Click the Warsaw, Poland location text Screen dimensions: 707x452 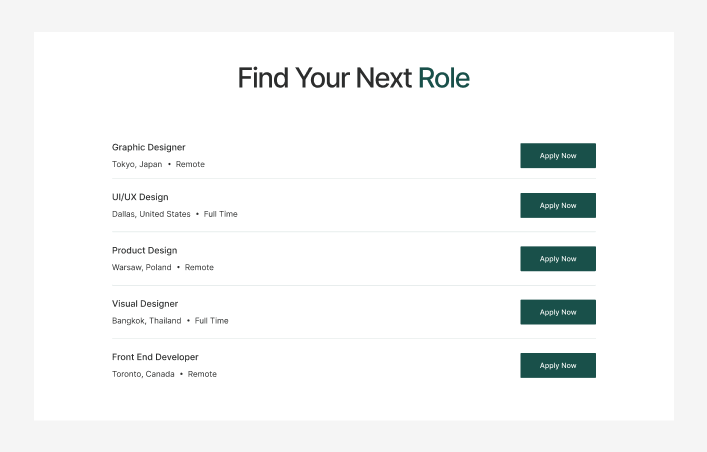[x=141, y=268]
